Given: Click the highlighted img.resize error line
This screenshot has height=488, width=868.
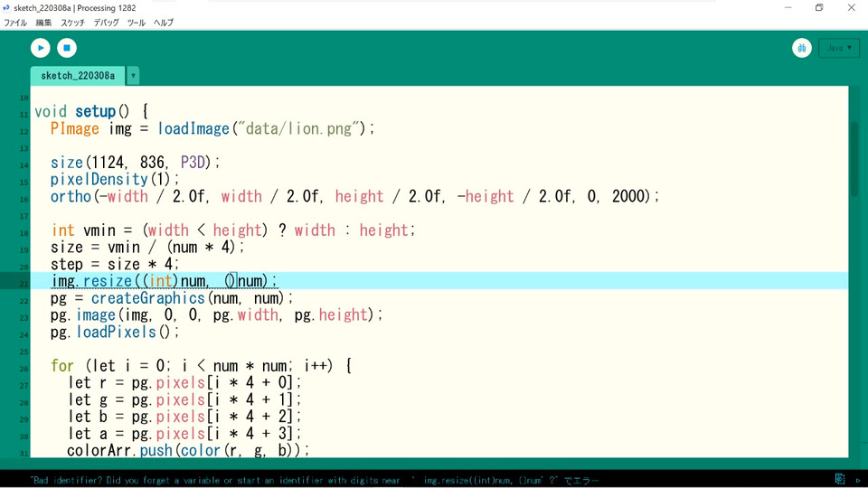Looking at the screenshot, I should (x=164, y=281).
